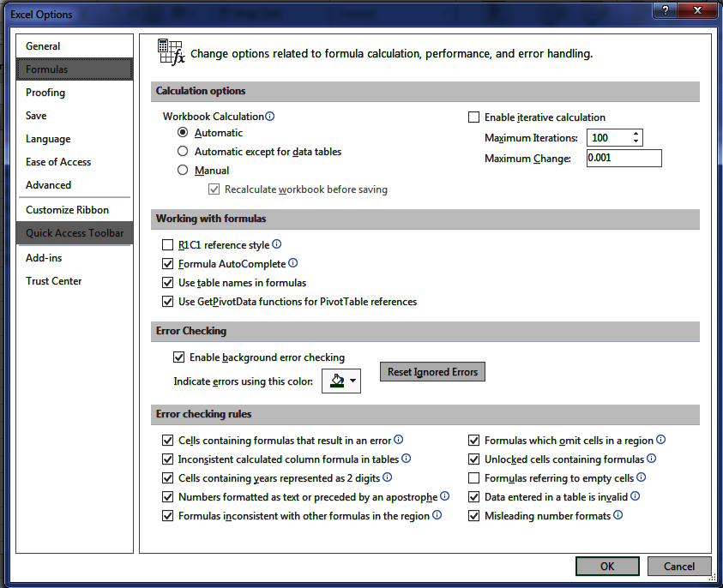
Task: Click info icon next to Formula AutoComplete
Action: [292, 263]
